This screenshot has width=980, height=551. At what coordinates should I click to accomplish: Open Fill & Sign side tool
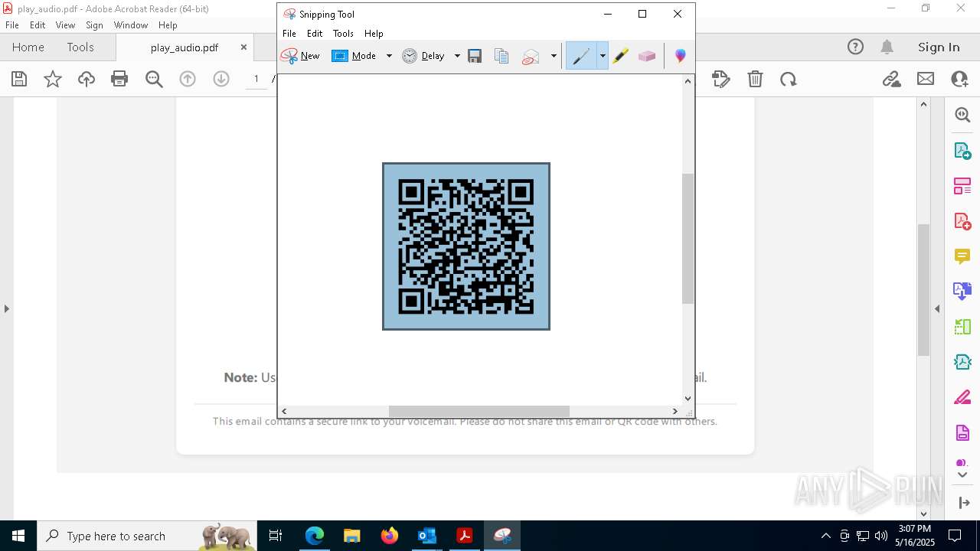tap(962, 397)
